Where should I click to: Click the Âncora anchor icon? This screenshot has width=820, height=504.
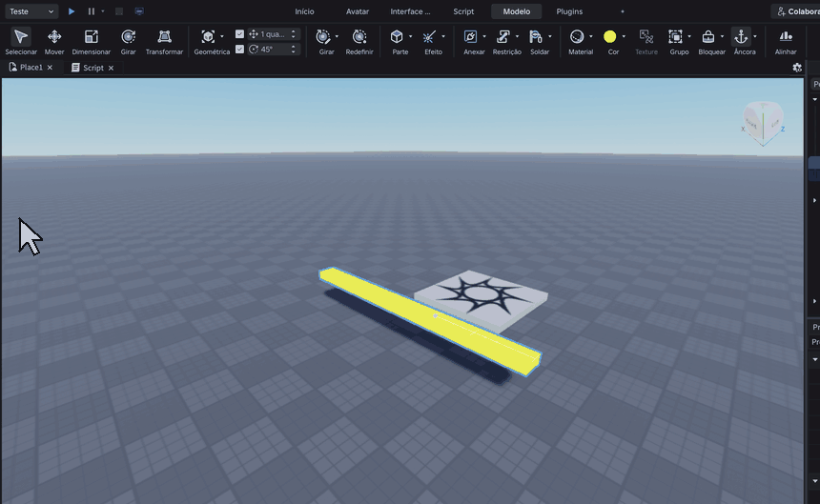(741, 36)
